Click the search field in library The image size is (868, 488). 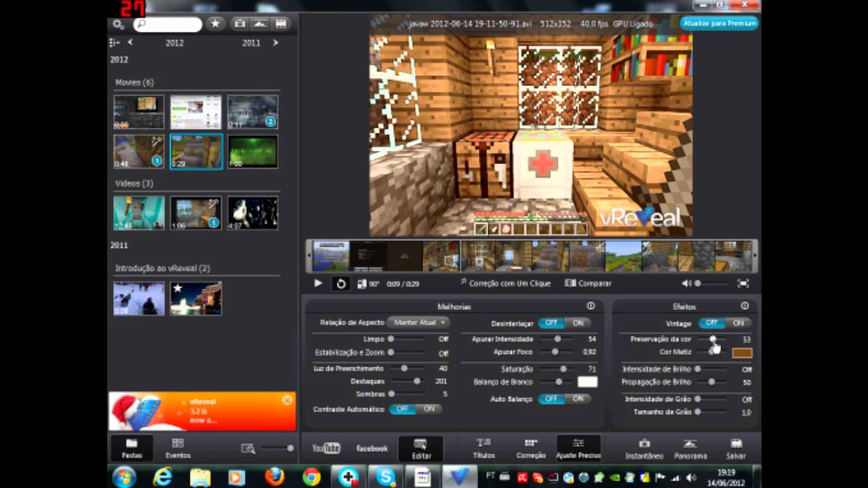click(x=167, y=24)
